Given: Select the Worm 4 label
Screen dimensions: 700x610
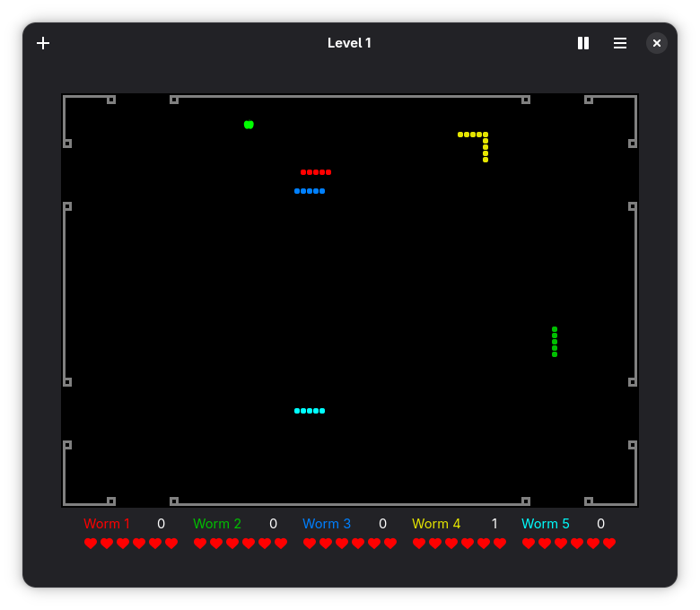Looking at the screenshot, I should pos(436,524).
